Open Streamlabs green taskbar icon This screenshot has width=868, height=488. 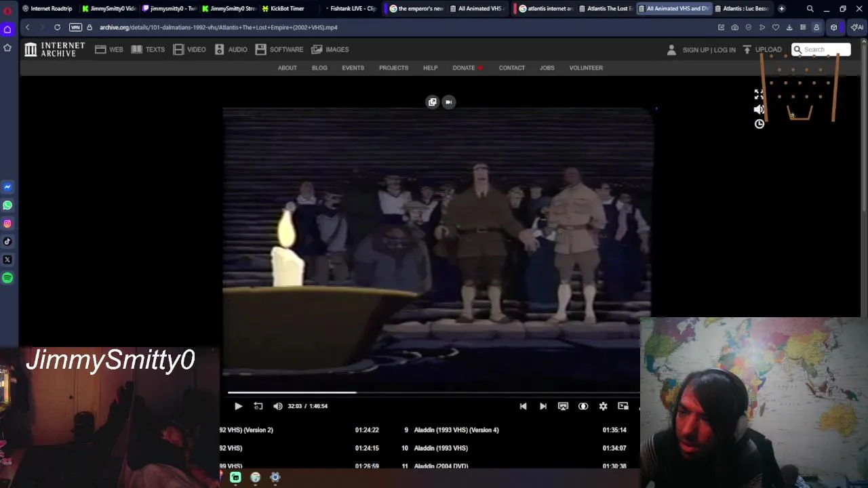tap(235, 477)
